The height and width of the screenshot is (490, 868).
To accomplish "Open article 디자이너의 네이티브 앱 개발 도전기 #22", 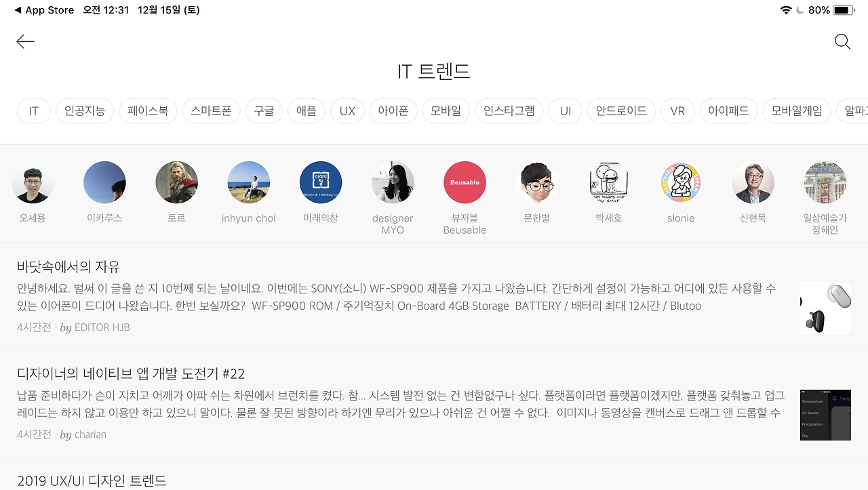I will [131, 373].
